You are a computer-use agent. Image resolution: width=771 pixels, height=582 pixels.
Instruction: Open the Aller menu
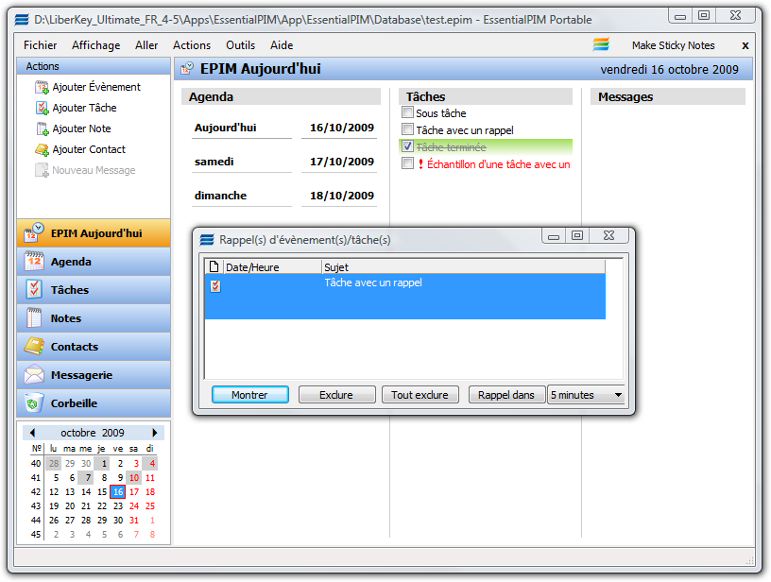click(x=147, y=45)
